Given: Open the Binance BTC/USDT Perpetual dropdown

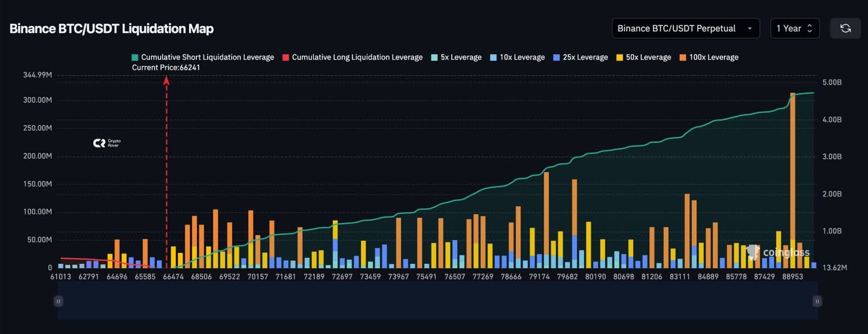Looking at the screenshot, I should click(x=686, y=28).
